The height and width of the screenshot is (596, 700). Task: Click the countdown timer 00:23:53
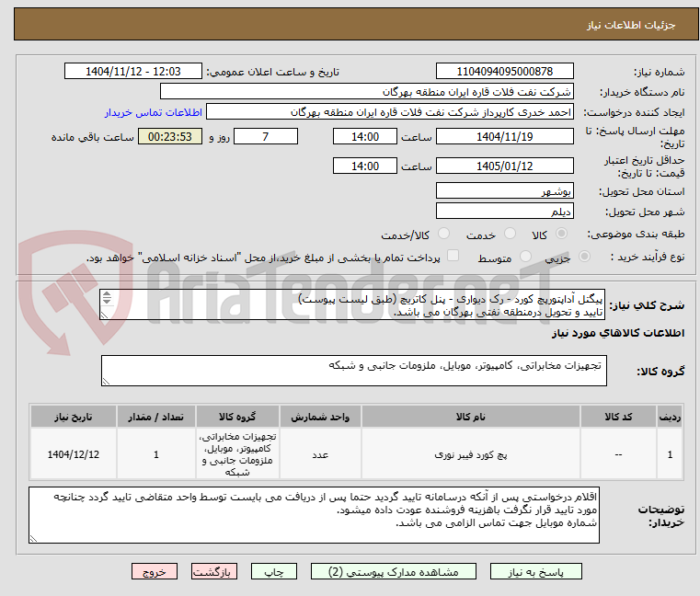coord(169,137)
